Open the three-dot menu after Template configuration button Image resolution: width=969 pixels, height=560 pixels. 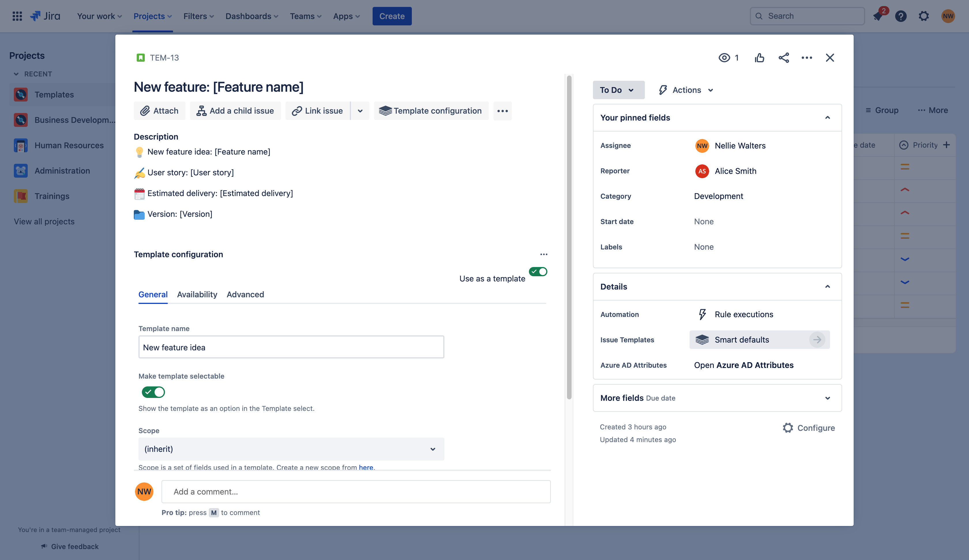(503, 111)
